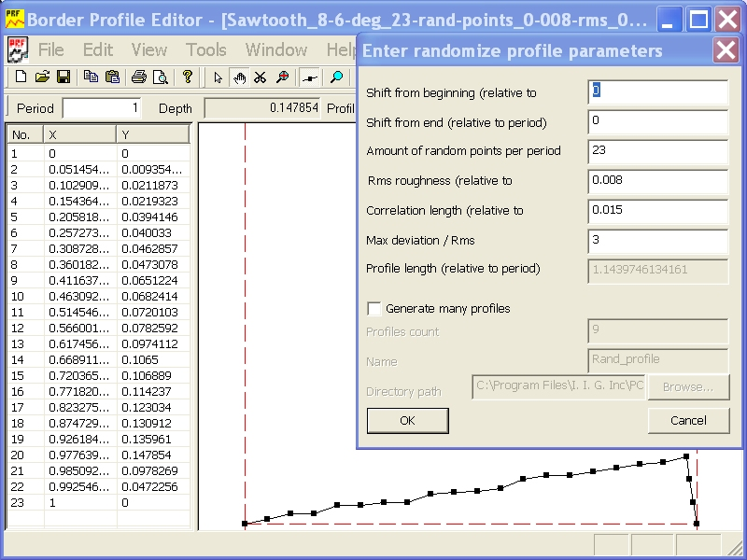Open the Edit menu
The image size is (747, 560).
click(x=98, y=49)
